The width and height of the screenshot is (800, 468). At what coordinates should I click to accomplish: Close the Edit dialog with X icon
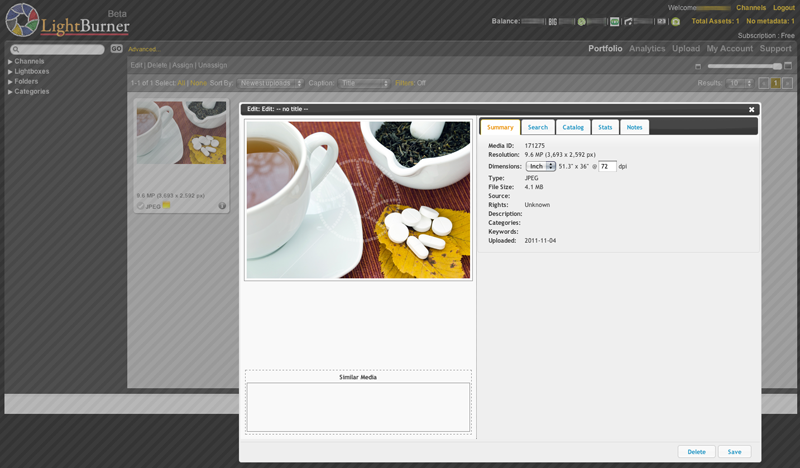(751, 110)
